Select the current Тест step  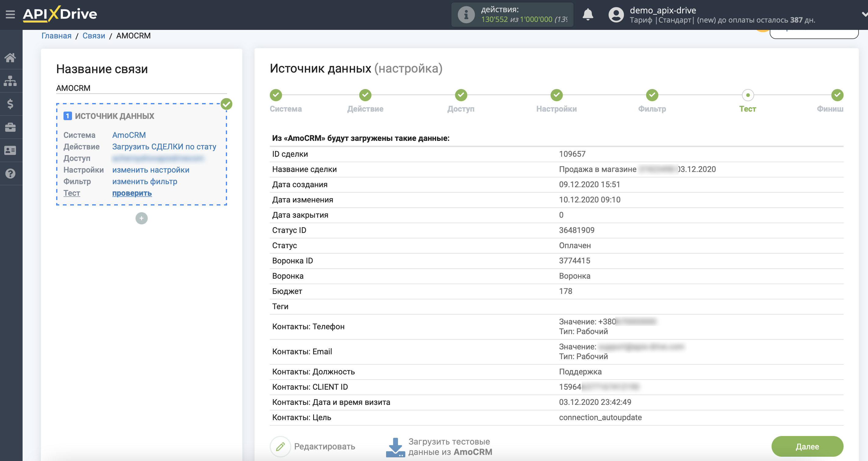(x=748, y=95)
